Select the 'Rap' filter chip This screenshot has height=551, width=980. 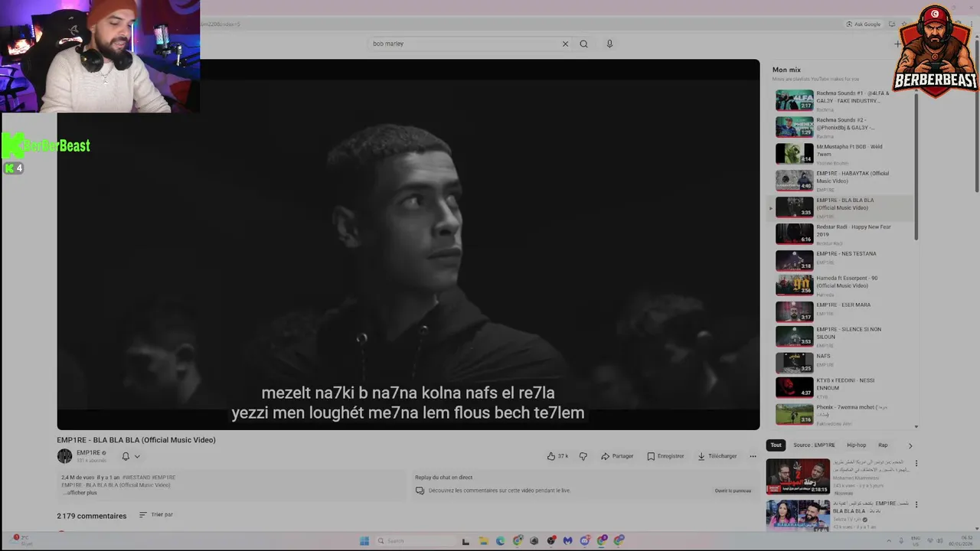point(883,445)
